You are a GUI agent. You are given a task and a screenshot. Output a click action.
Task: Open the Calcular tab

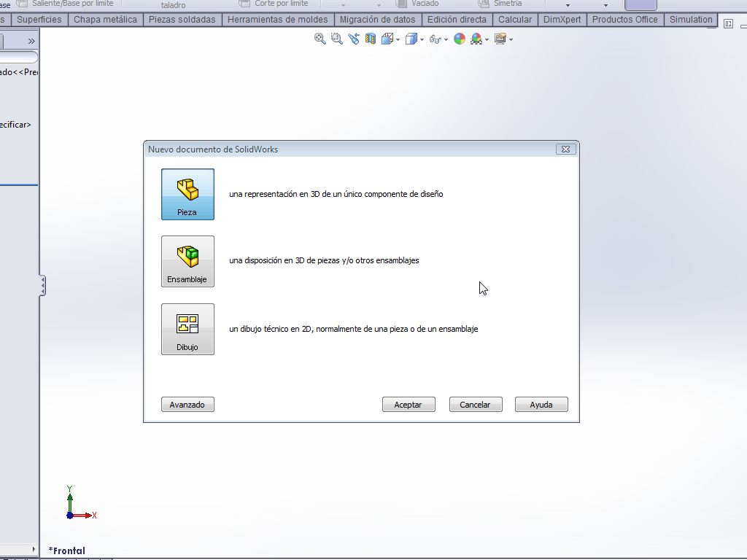pos(515,20)
